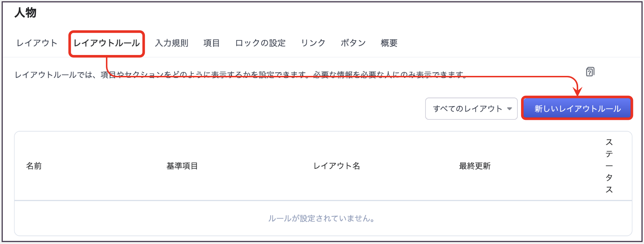Click the 最終更新 column header
Image resolution: width=644 pixels, height=244 pixels.
475,166
